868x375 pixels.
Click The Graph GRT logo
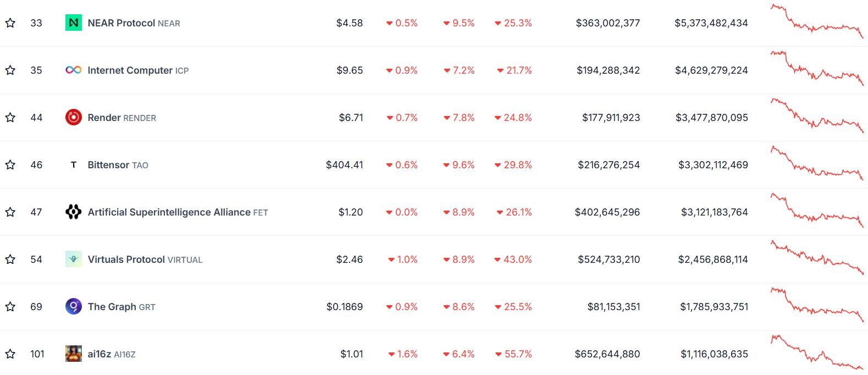pyautogui.click(x=74, y=307)
